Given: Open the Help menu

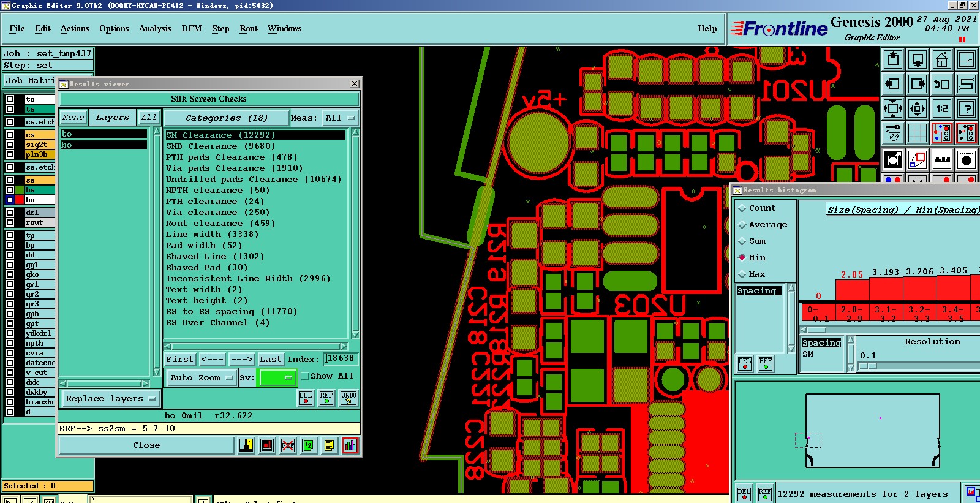Looking at the screenshot, I should click(x=707, y=28).
